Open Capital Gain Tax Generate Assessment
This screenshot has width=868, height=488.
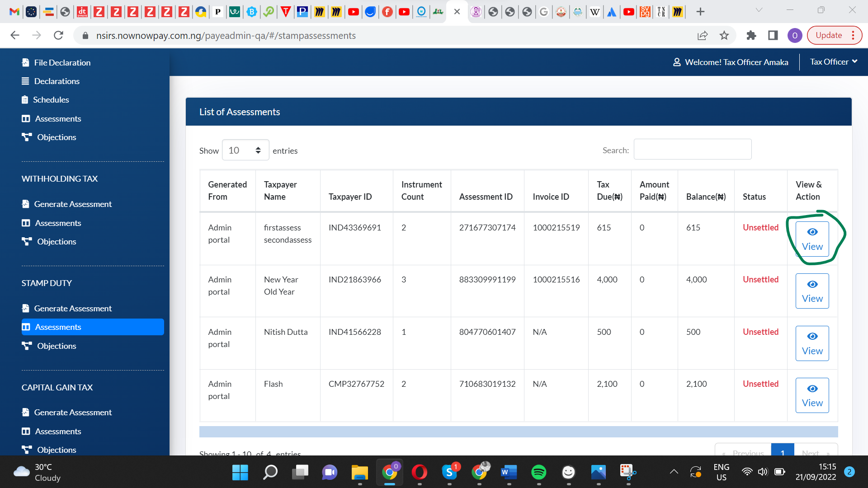(x=66, y=412)
